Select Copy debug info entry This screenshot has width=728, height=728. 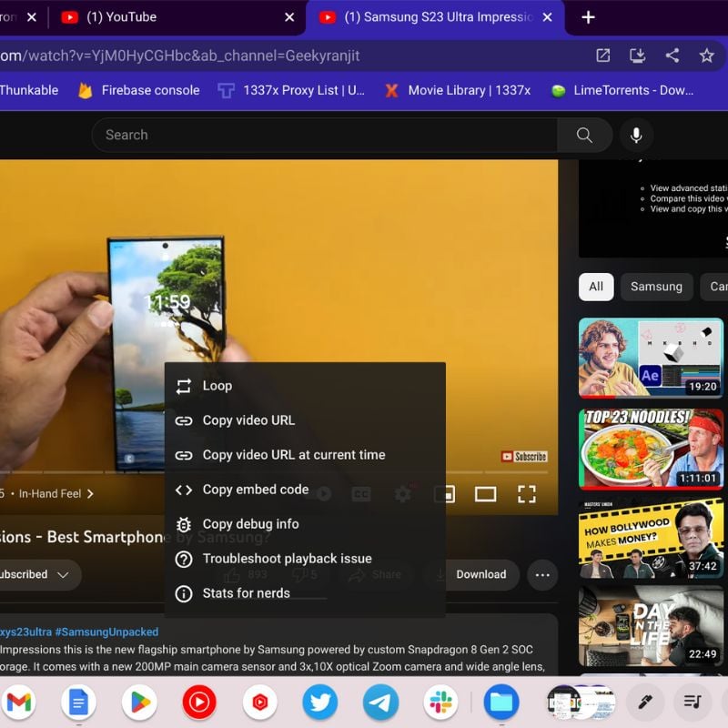pos(305,524)
